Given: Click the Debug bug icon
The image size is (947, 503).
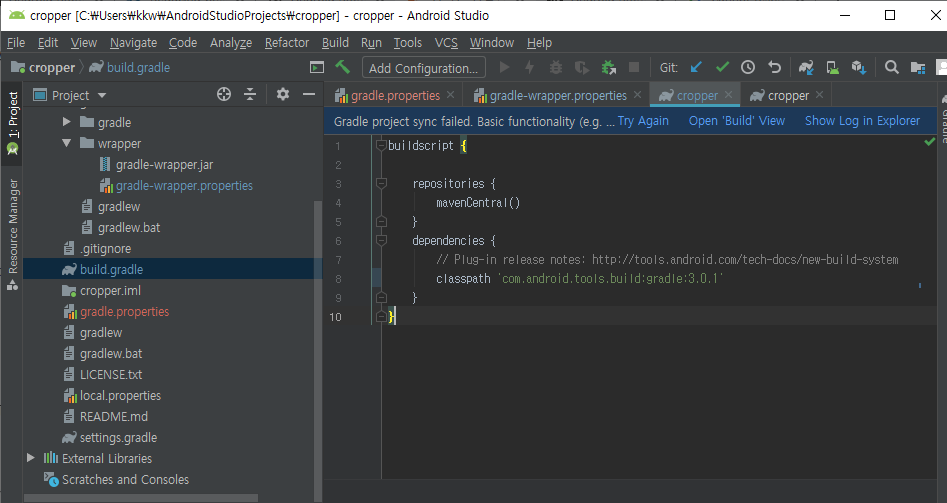Looking at the screenshot, I should pyautogui.click(x=555, y=68).
